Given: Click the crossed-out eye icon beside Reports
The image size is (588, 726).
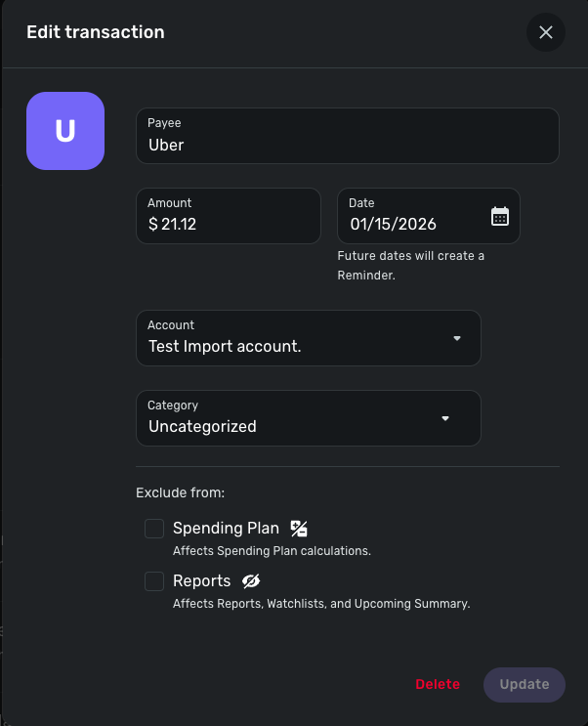Looking at the screenshot, I should pyautogui.click(x=251, y=581).
